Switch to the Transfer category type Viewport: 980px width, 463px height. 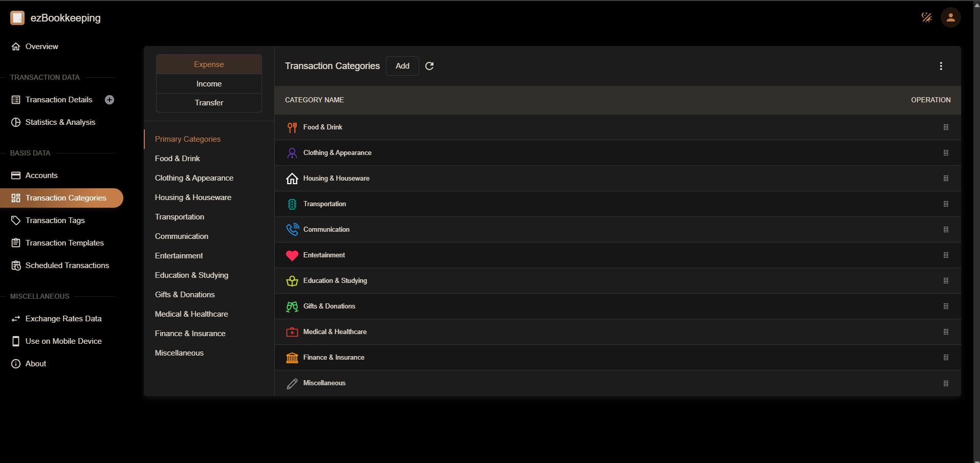click(x=209, y=103)
